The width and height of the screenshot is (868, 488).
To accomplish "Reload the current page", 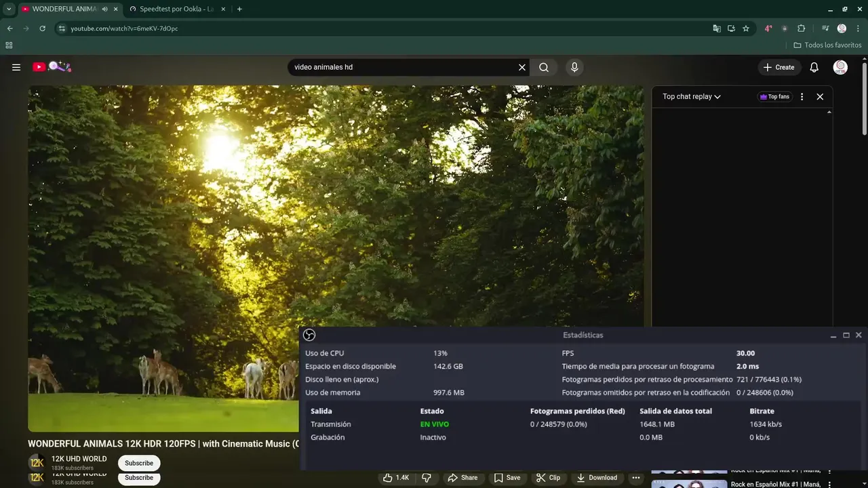I will [42, 28].
